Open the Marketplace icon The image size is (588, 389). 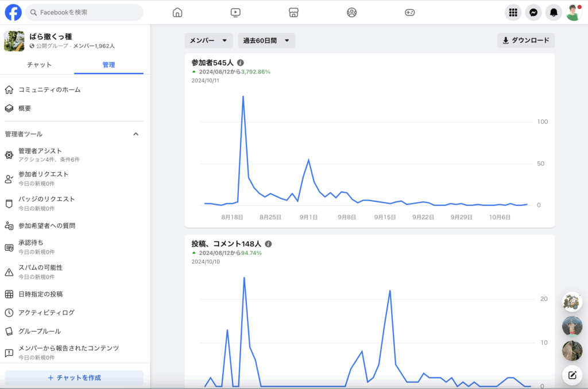tap(293, 13)
